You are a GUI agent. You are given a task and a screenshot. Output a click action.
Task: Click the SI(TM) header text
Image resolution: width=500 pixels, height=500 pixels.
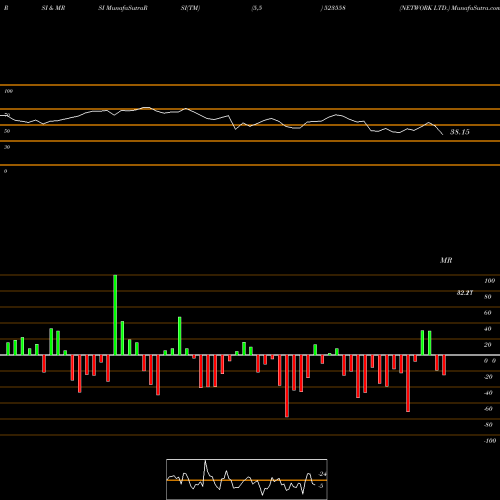pos(190,8)
